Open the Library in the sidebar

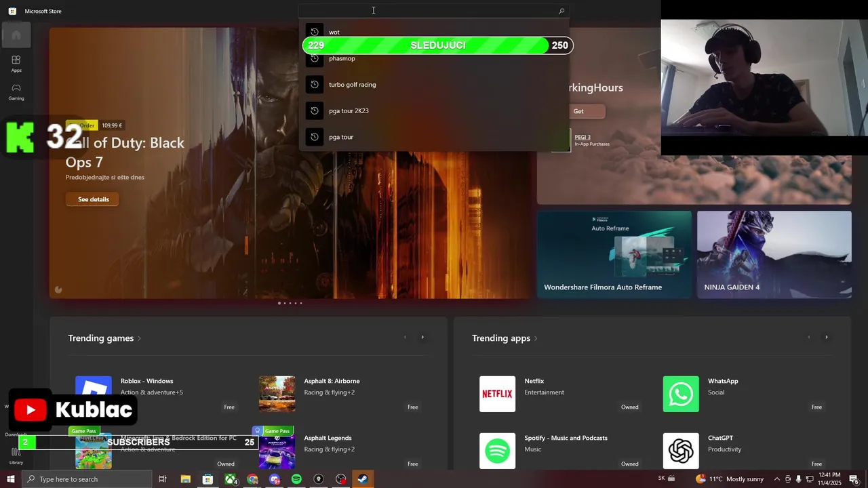[x=16, y=455]
